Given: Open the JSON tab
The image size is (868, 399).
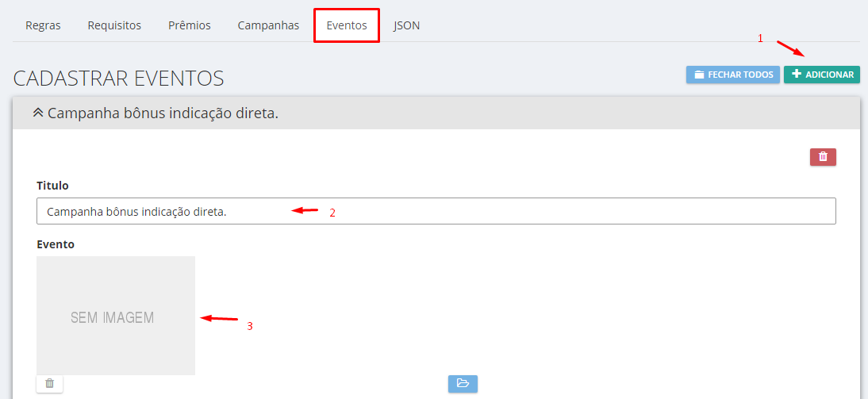Looking at the screenshot, I should 406,25.
